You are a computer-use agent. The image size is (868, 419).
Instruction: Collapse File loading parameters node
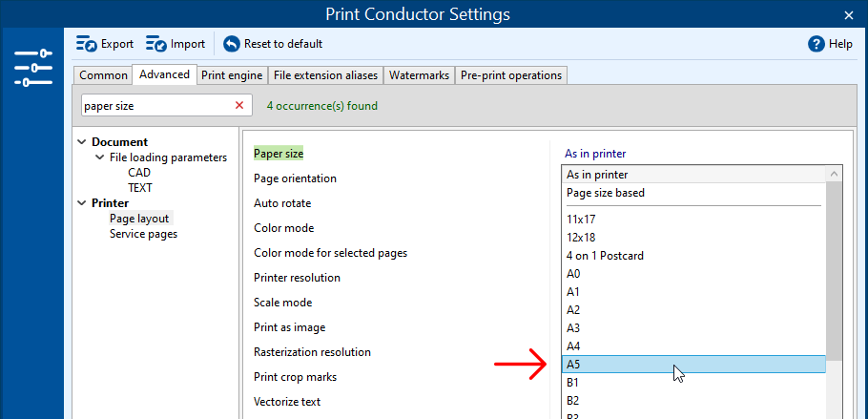coord(99,157)
